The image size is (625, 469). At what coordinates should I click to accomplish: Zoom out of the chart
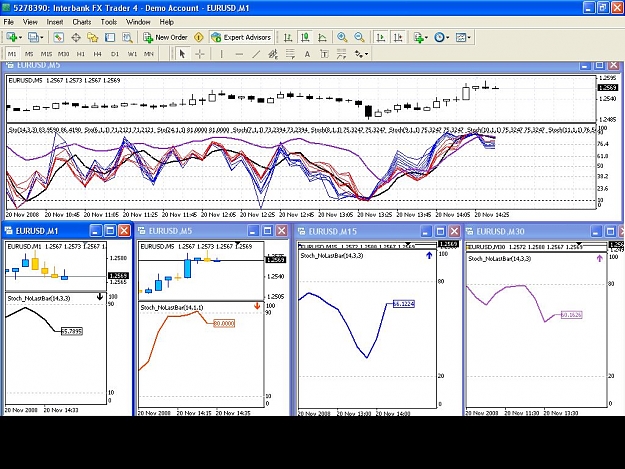click(x=359, y=37)
